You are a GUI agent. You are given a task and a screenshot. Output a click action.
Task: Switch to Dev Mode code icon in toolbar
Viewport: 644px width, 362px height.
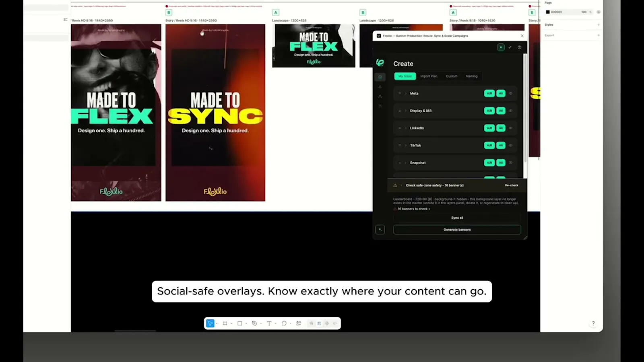pos(334,323)
